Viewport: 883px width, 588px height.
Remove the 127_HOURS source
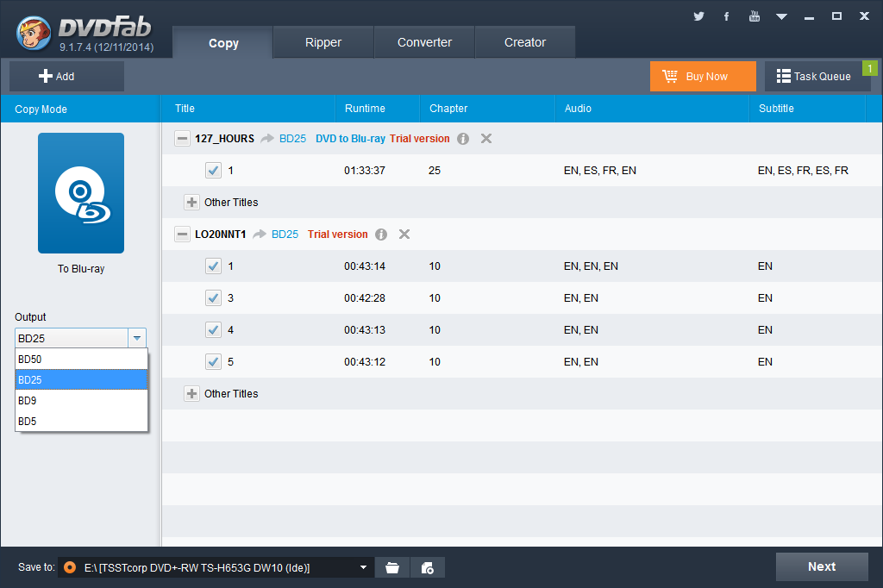(486, 139)
